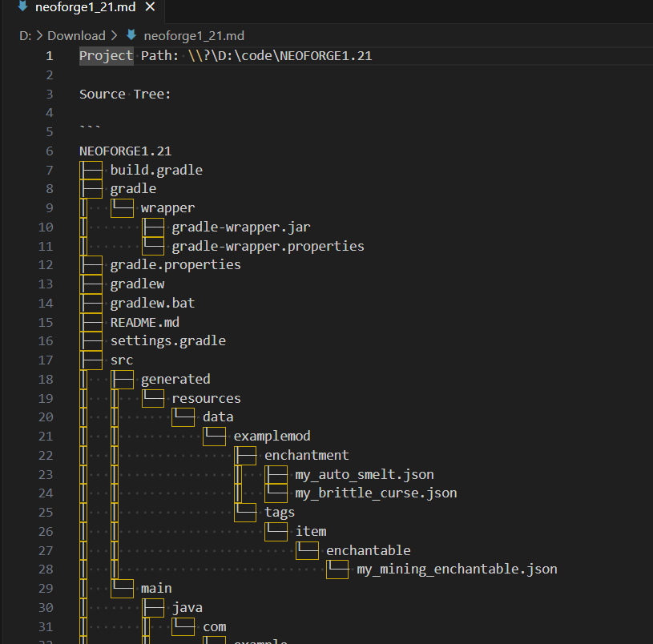The height and width of the screenshot is (644, 653).
Task: Click the enchantment entry on line 22
Action: 307,456
